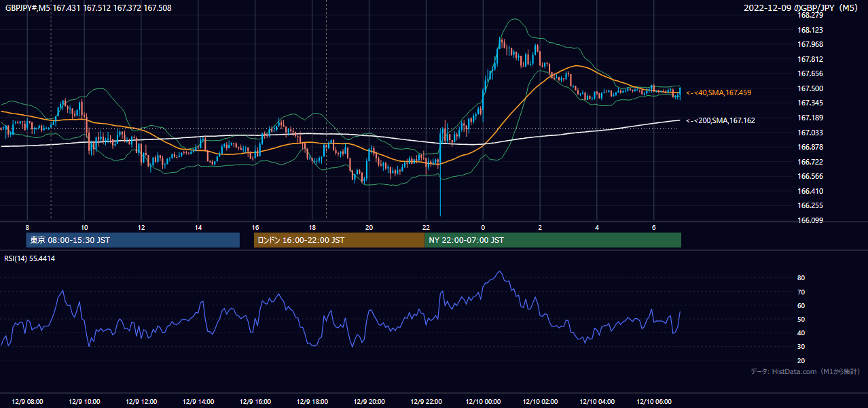This screenshot has height=408, width=868.
Task: Click hour label 16 under price chart
Action: [x=255, y=227]
